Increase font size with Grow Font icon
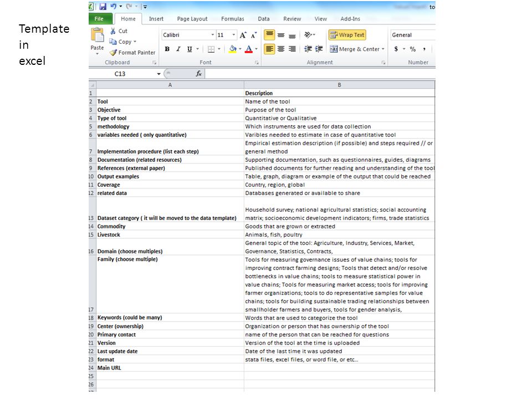 click(243, 35)
